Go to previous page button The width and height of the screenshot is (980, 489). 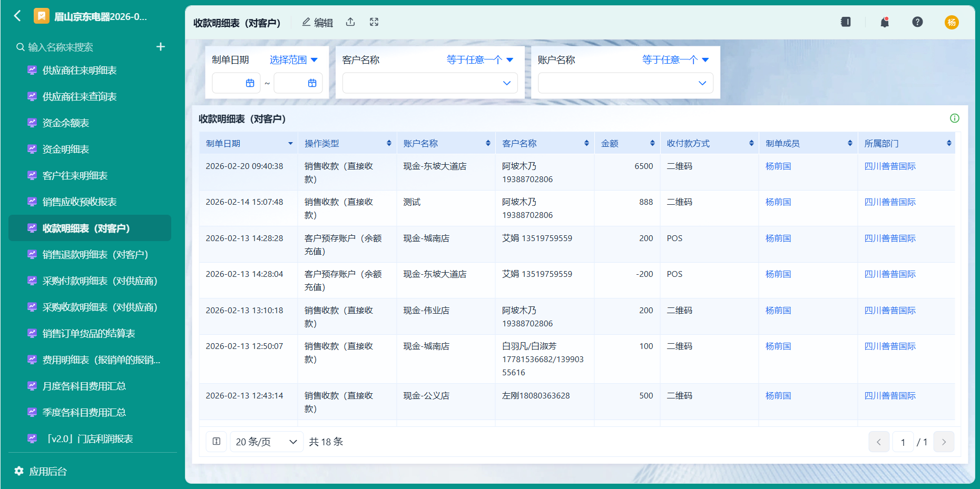point(879,442)
